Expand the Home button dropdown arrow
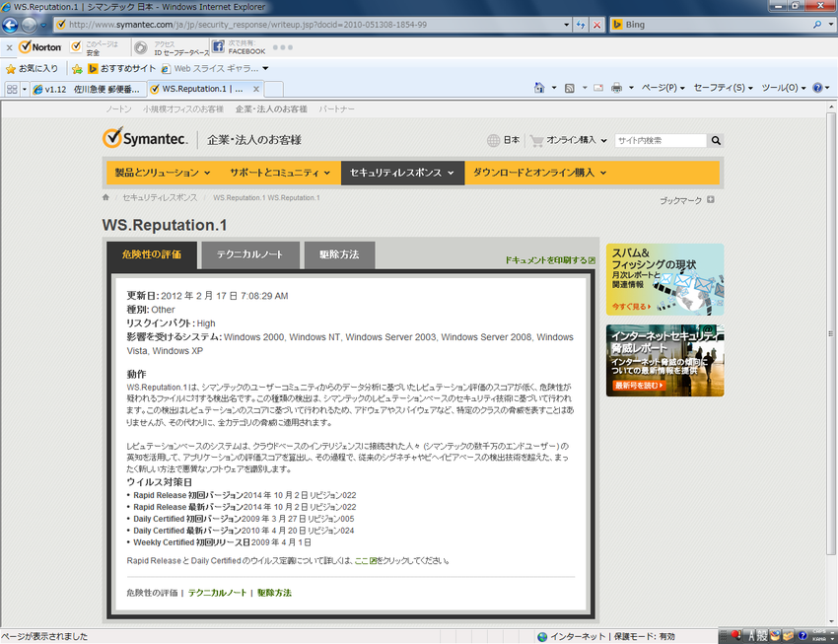 [554, 88]
